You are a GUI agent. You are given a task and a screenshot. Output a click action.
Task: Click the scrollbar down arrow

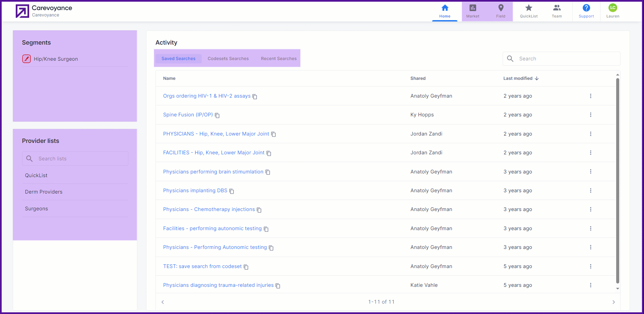point(618,289)
